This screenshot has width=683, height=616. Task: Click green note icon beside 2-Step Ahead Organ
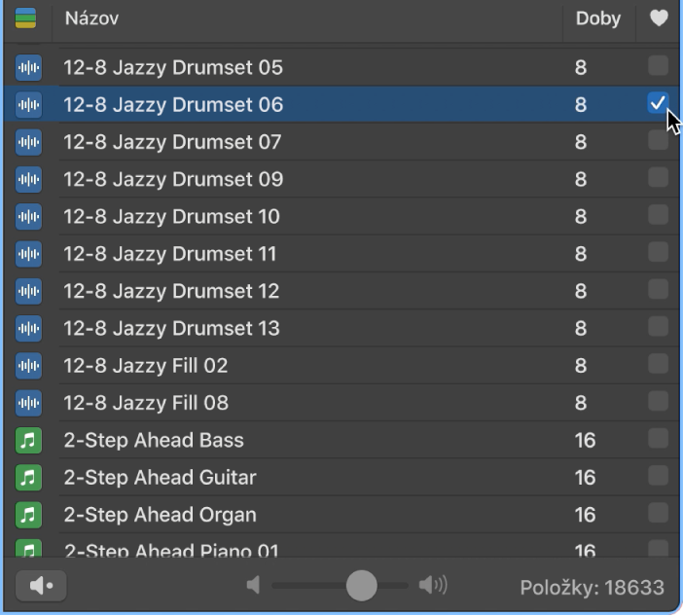tap(29, 515)
